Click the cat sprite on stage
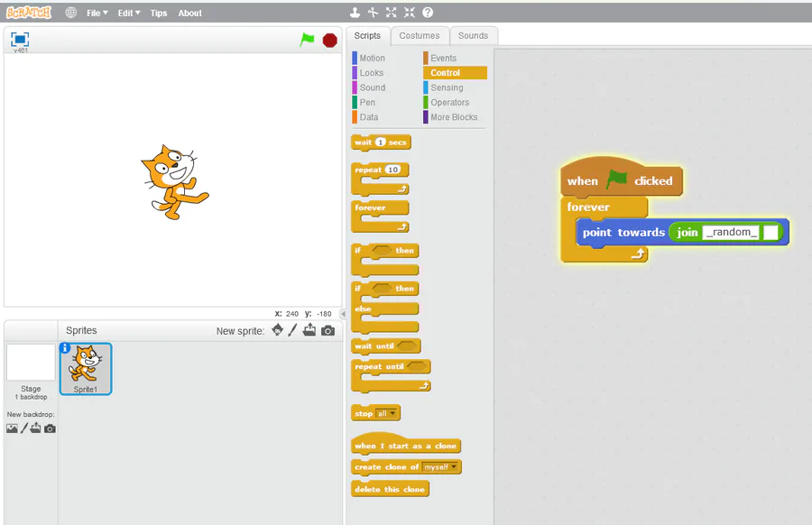 174,181
